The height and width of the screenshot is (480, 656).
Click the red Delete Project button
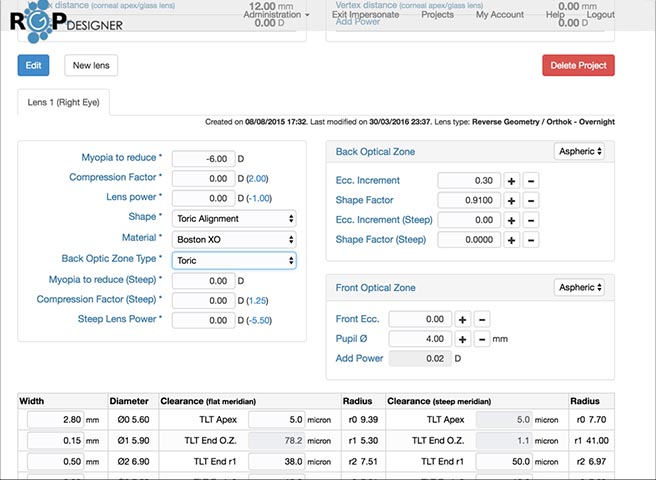(x=578, y=66)
